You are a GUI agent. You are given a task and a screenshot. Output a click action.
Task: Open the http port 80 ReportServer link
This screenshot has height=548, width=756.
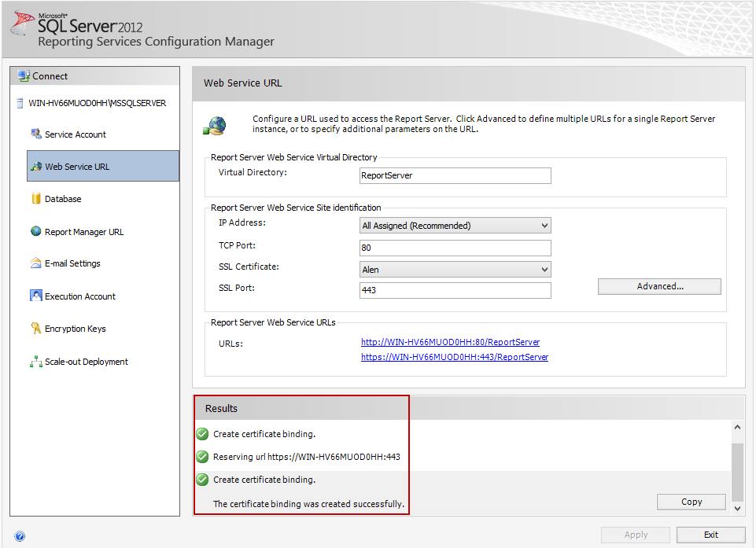(450, 342)
